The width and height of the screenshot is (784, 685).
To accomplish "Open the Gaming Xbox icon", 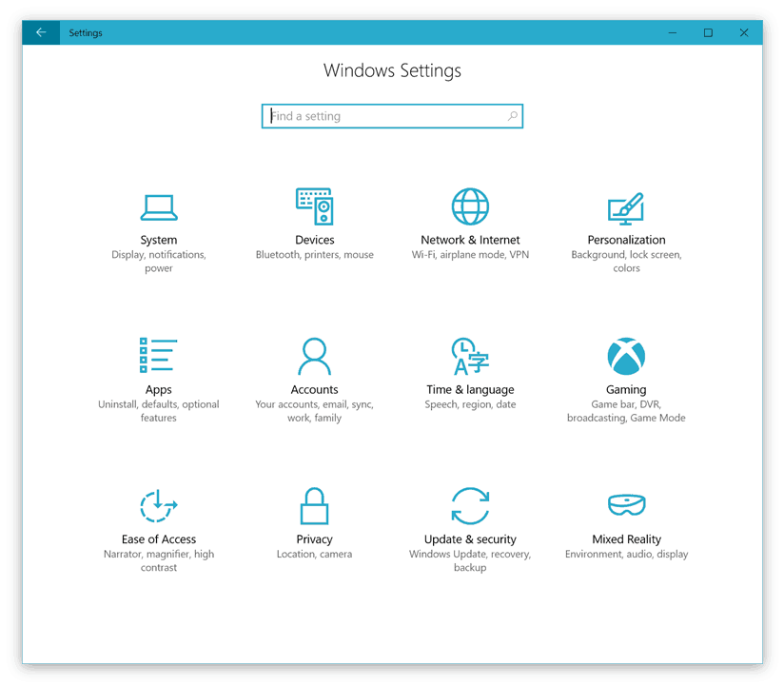I will [x=626, y=356].
